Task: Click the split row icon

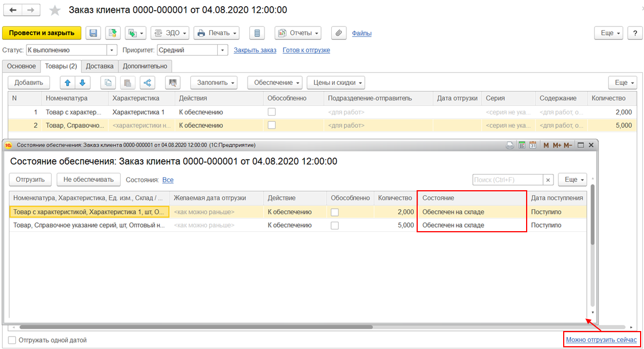Action: 148,82
